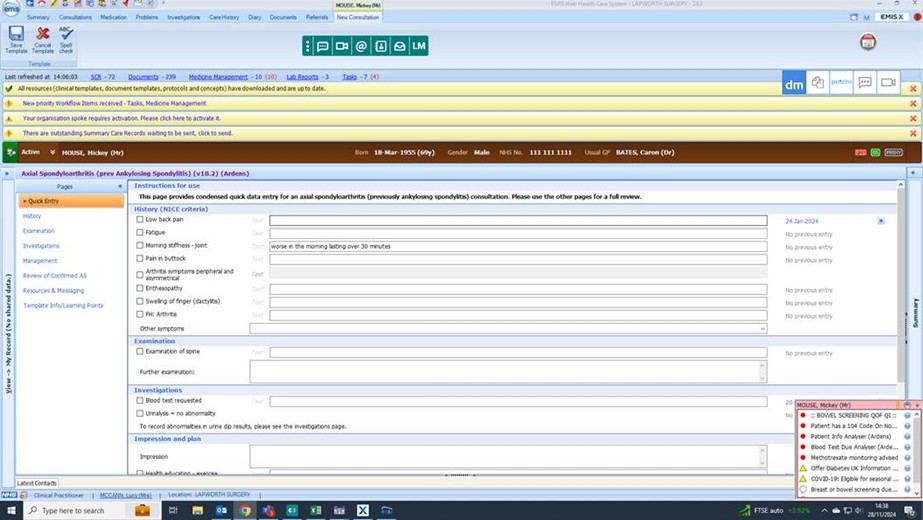Click the red calendar icon at top right
This screenshot has width=923, height=520.
[x=868, y=42]
